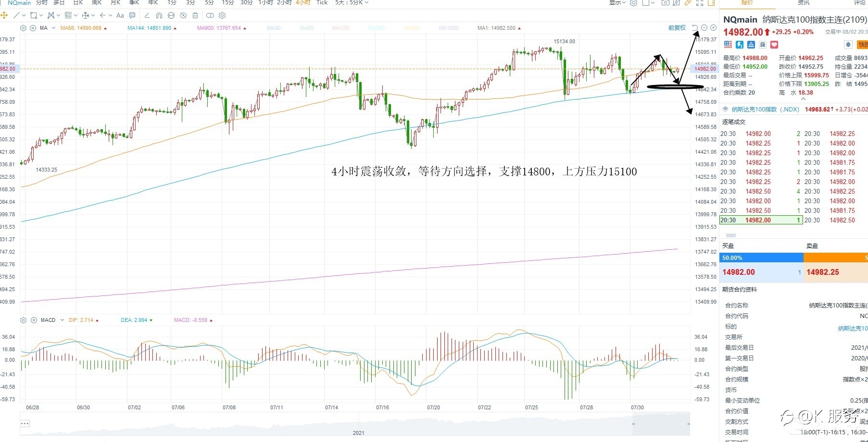Hide all drawings with eye-slash icon

[x=183, y=15]
